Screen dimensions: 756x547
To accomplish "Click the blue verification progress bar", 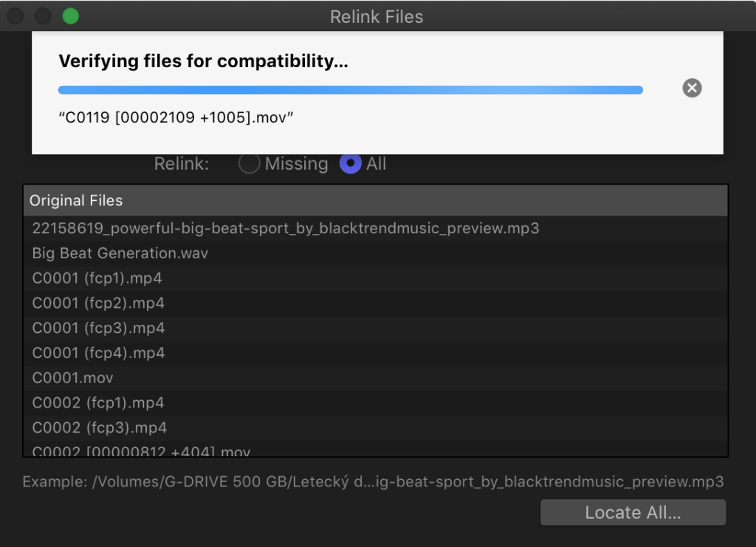I will (351, 90).
